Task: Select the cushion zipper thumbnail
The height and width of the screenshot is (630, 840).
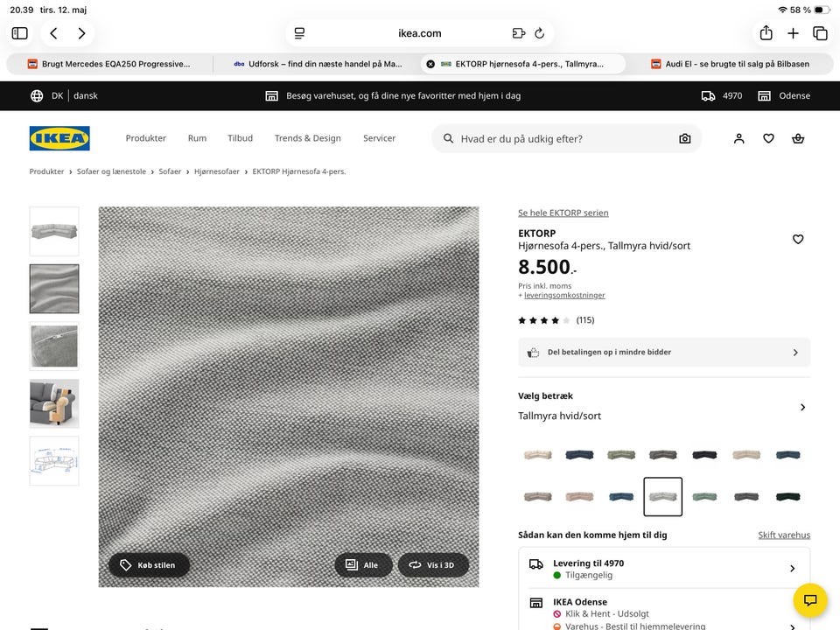Action: pyautogui.click(x=54, y=346)
